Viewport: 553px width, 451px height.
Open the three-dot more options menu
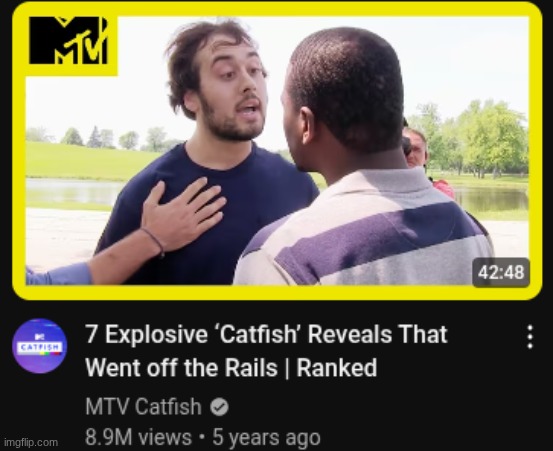(x=530, y=337)
